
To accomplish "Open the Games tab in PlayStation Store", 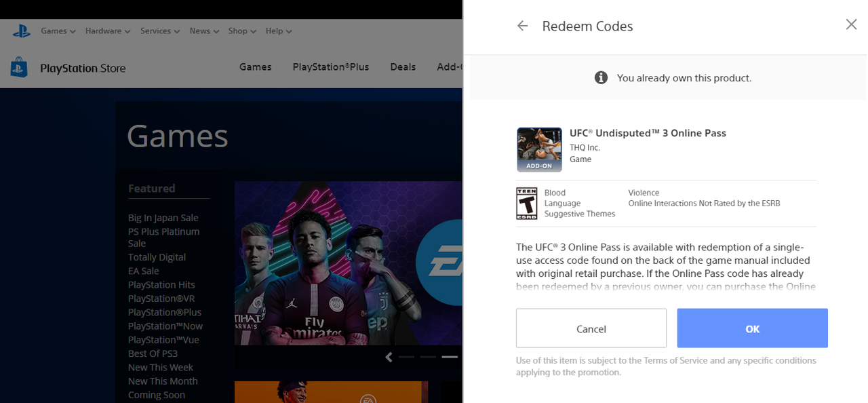I will click(x=256, y=66).
